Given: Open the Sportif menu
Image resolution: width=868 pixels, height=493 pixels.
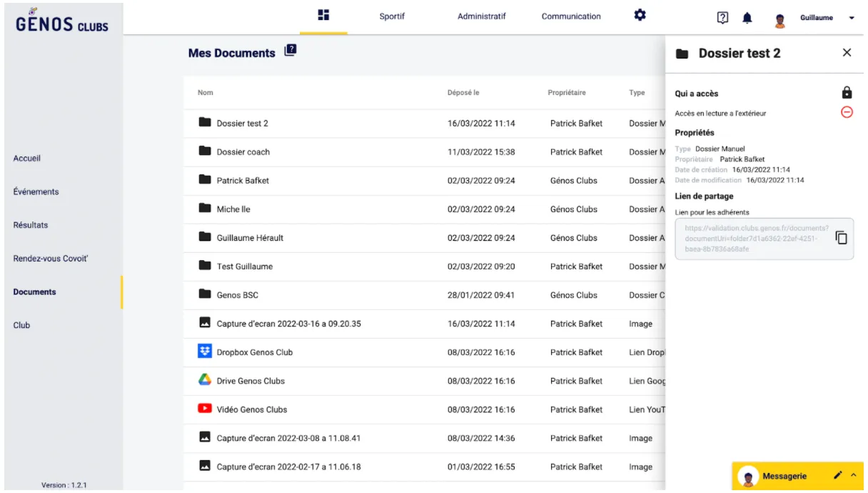Looking at the screenshot, I should click(x=392, y=16).
